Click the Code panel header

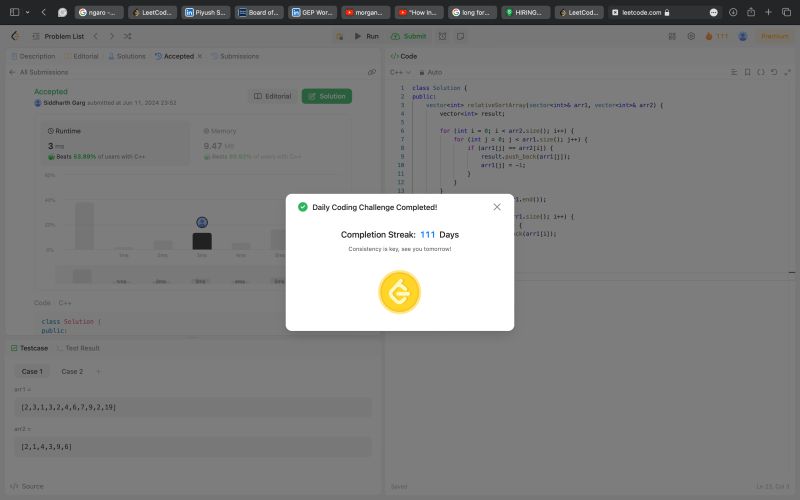[404, 56]
